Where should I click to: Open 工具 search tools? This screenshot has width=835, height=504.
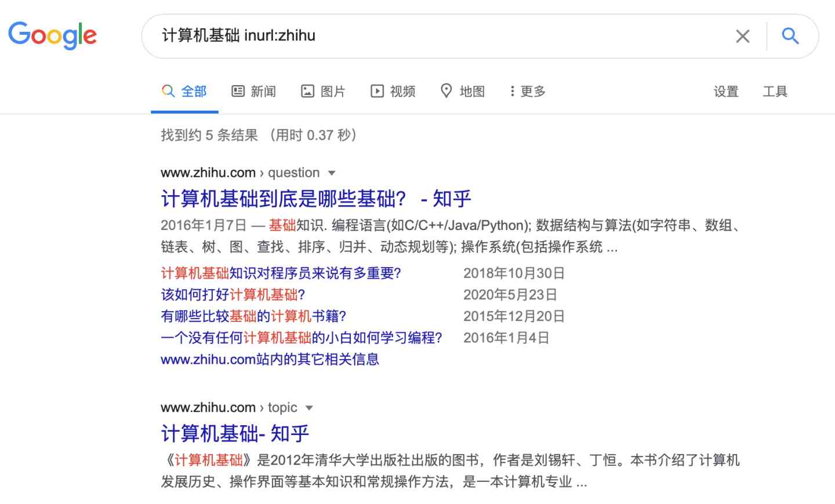click(775, 92)
